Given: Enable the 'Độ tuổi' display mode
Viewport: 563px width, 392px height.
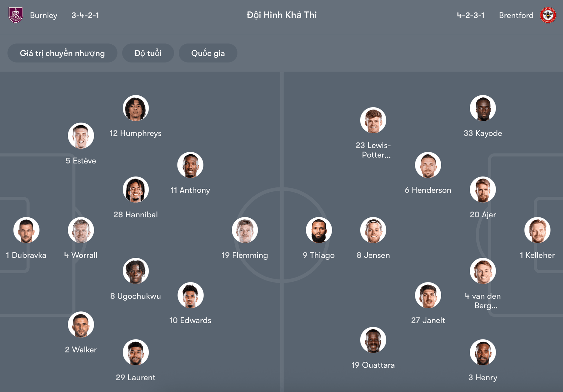Looking at the screenshot, I should [x=148, y=53].
